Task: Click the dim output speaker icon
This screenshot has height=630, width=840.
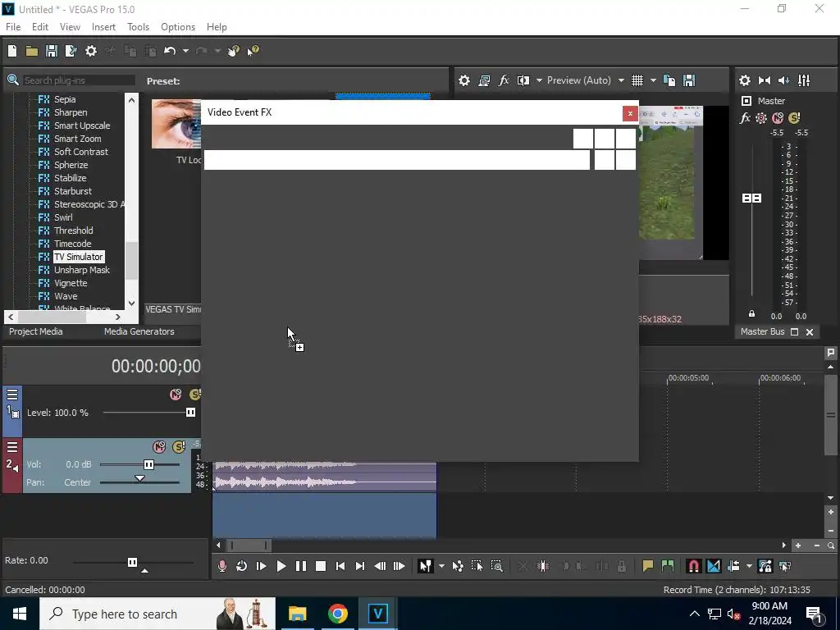Action: click(783, 80)
